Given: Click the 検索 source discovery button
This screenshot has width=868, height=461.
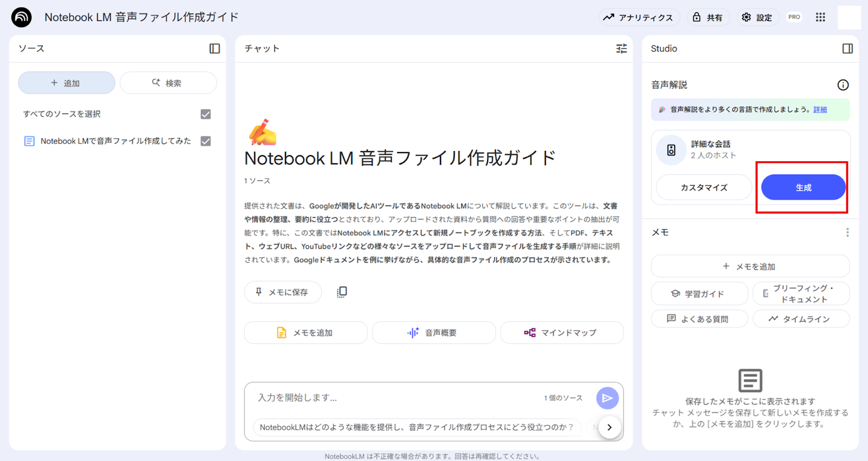Looking at the screenshot, I should (168, 83).
